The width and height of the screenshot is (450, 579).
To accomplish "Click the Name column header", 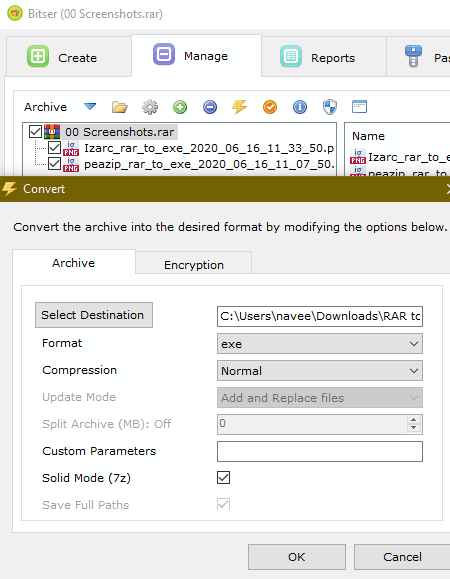I will point(368,136).
